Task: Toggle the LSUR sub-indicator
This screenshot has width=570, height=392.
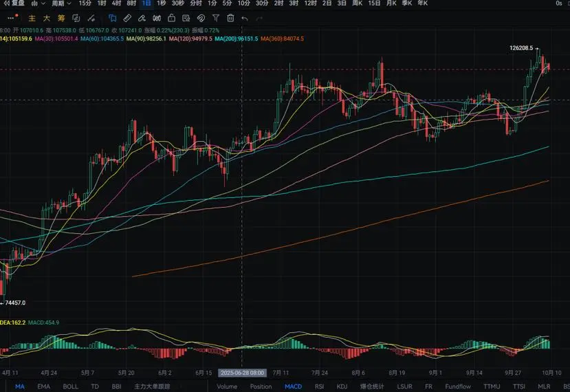Action: pyautogui.click(x=404, y=386)
